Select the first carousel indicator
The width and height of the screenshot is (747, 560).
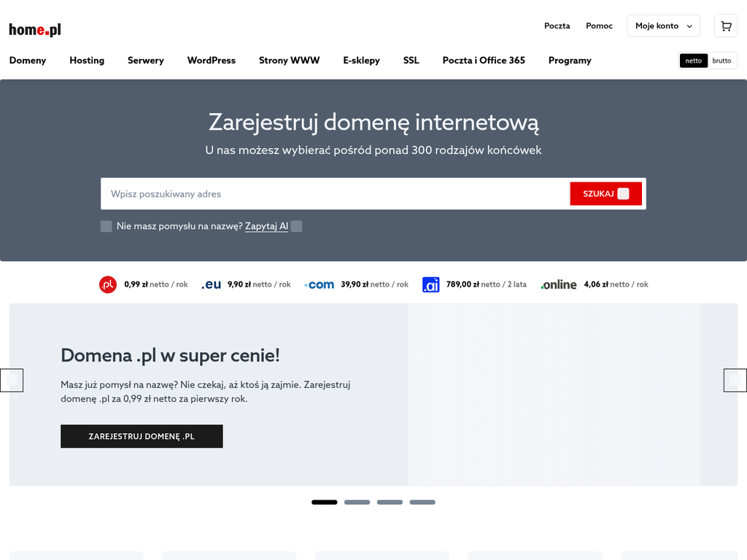[325, 502]
